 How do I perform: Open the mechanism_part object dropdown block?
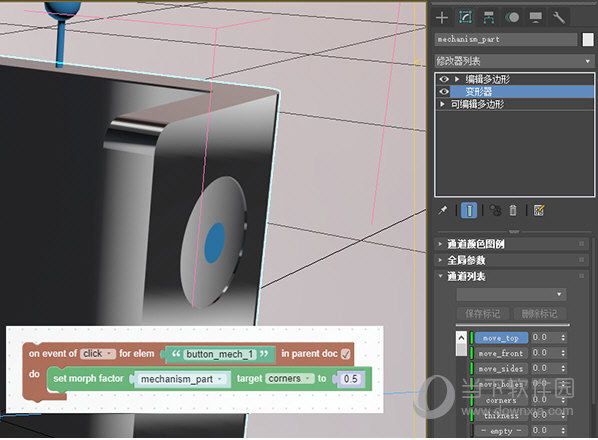(x=182, y=379)
